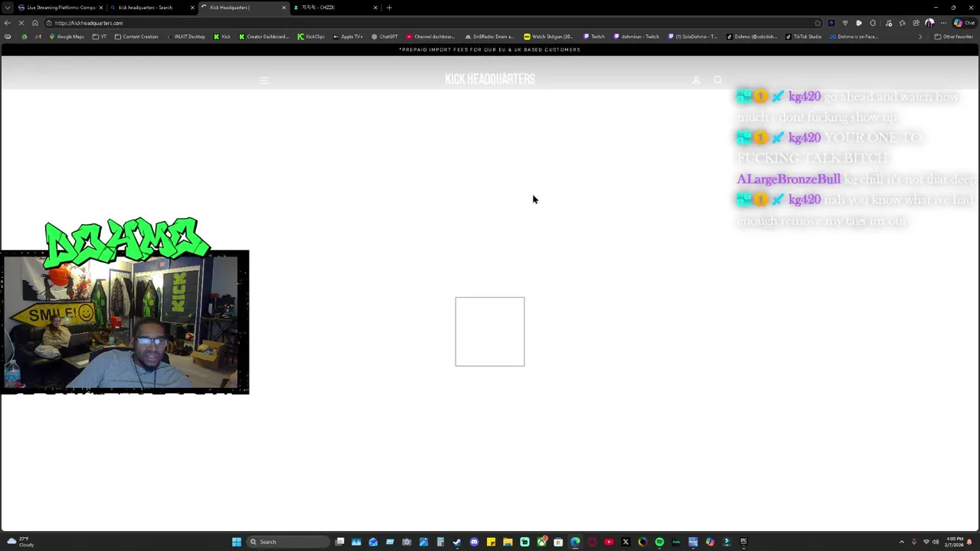Open the browser home button

[35, 23]
